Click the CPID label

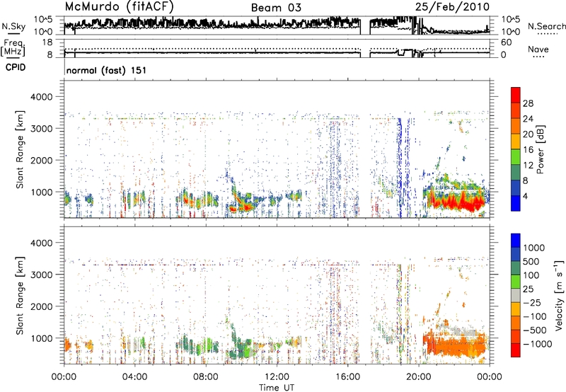point(16,67)
